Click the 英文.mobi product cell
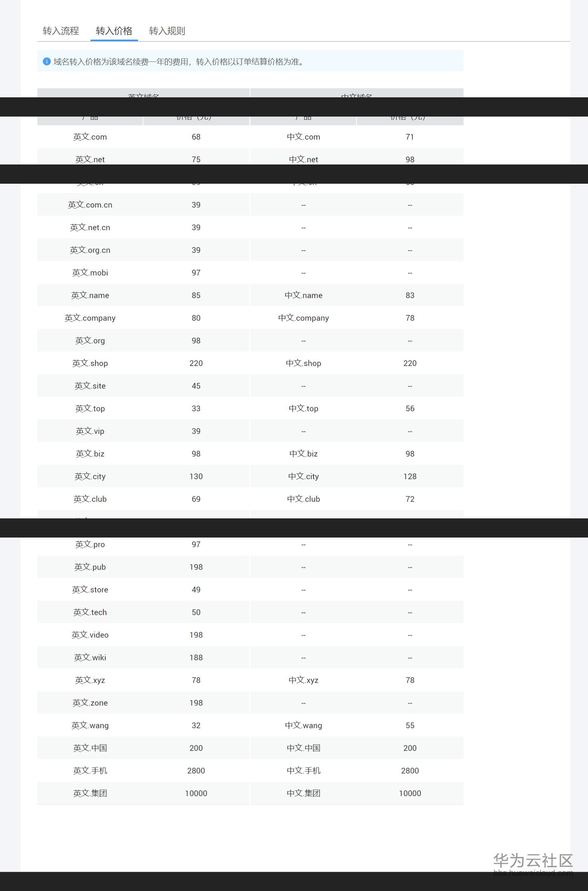588x891 pixels. (90, 273)
